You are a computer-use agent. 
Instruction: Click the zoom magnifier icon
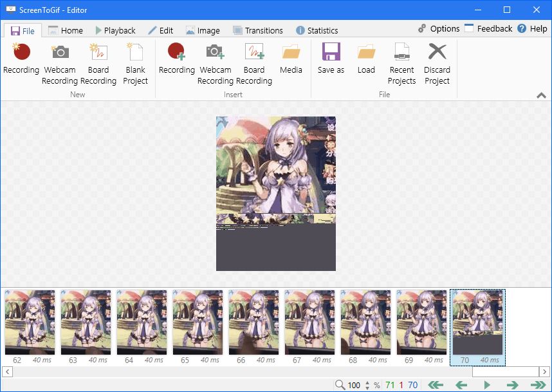pos(340,385)
